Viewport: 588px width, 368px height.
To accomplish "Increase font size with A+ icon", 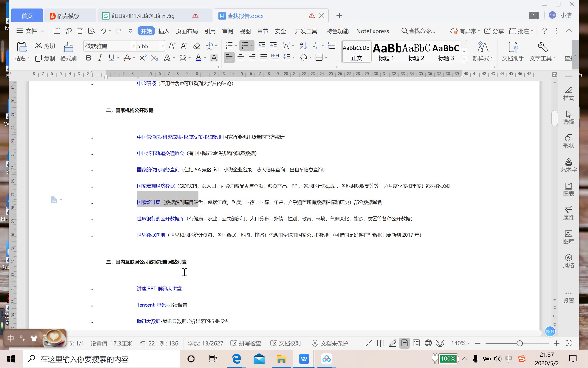I will (x=172, y=46).
